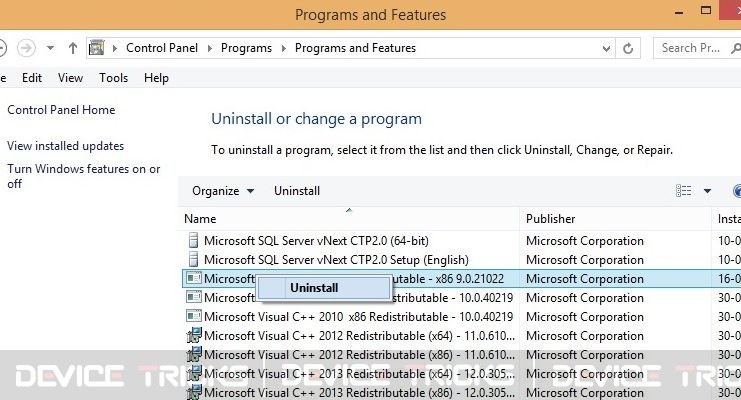
Task: Expand the address bar history dropdown
Action: pos(606,48)
